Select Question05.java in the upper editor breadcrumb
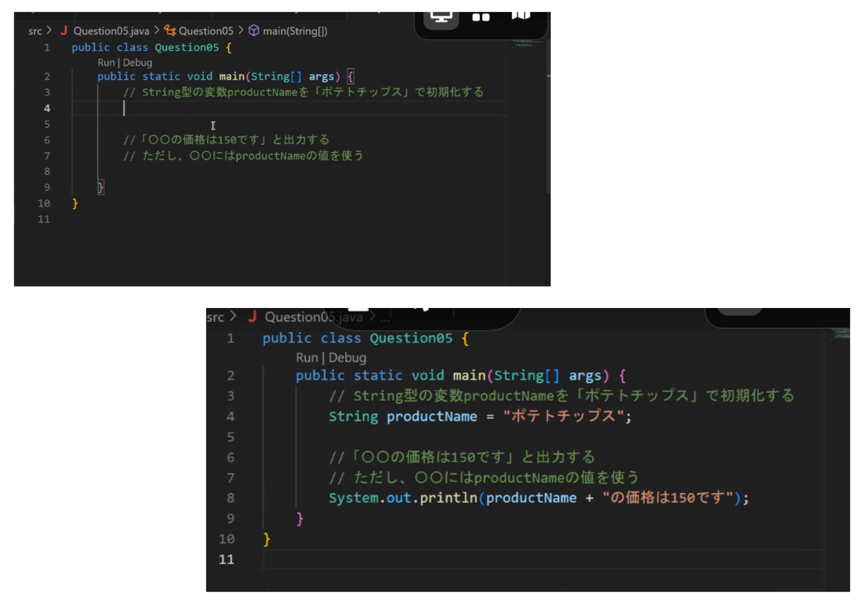868x616 pixels. point(112,31)
